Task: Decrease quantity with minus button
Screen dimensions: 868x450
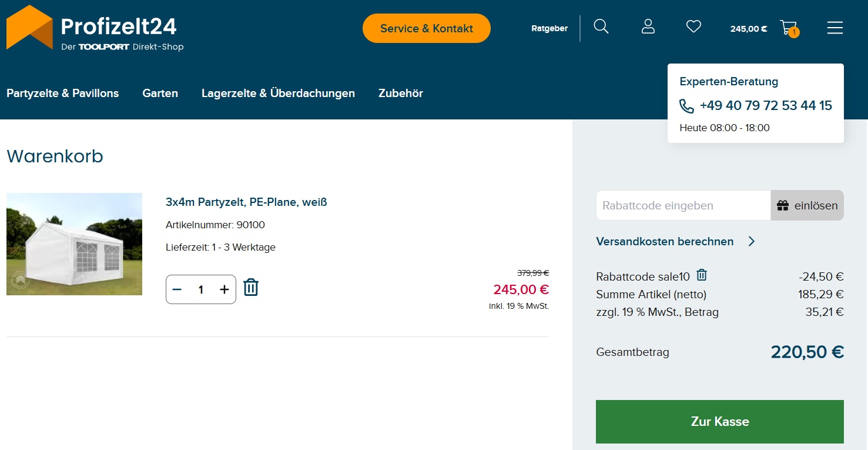Action: tap(177, 289)
